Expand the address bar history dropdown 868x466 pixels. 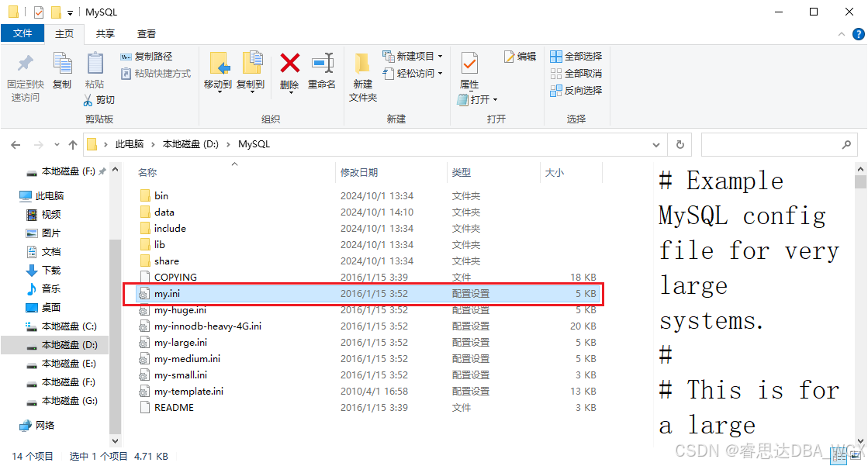656,145
